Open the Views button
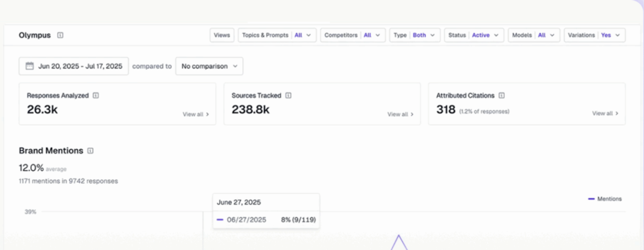 (x=222, y=35)
